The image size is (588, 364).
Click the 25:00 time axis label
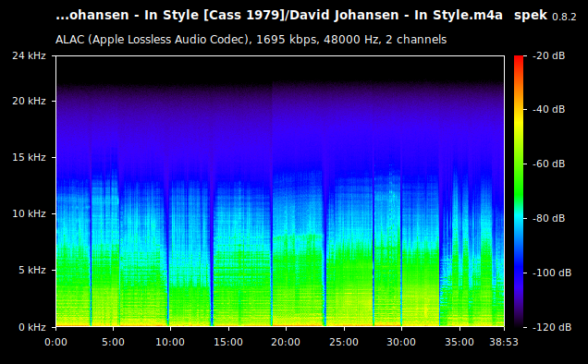(344, 342)
